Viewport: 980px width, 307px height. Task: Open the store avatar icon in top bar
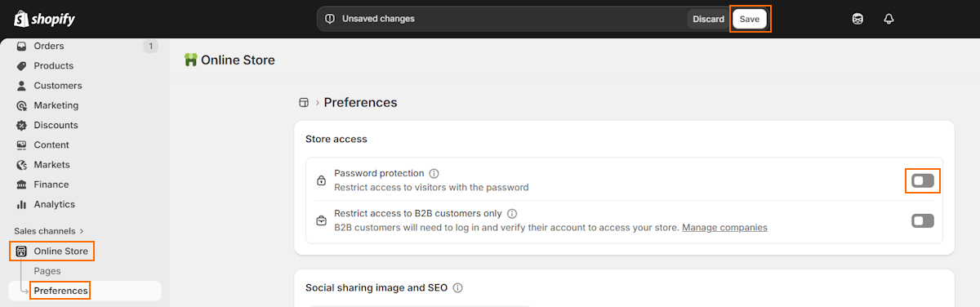857,19
